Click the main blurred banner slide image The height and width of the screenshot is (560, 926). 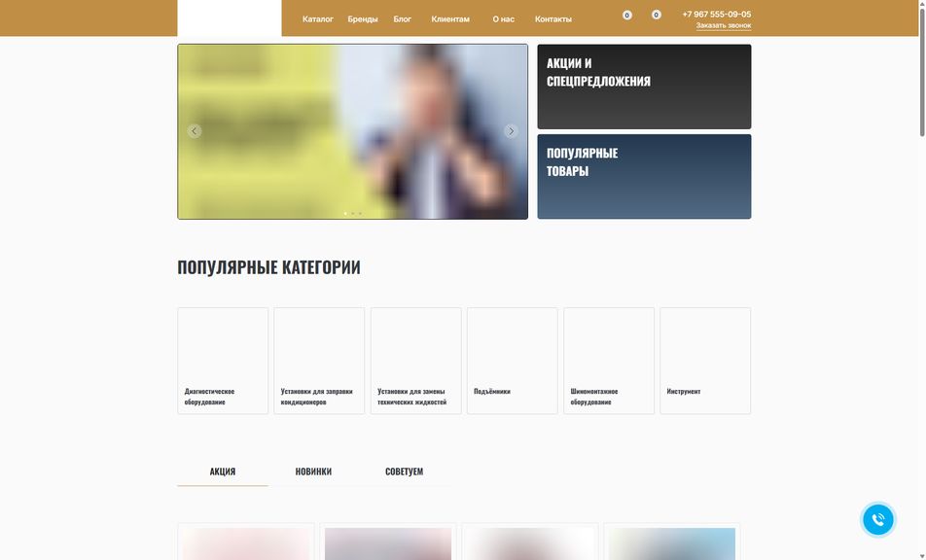[x=352, y=131]
